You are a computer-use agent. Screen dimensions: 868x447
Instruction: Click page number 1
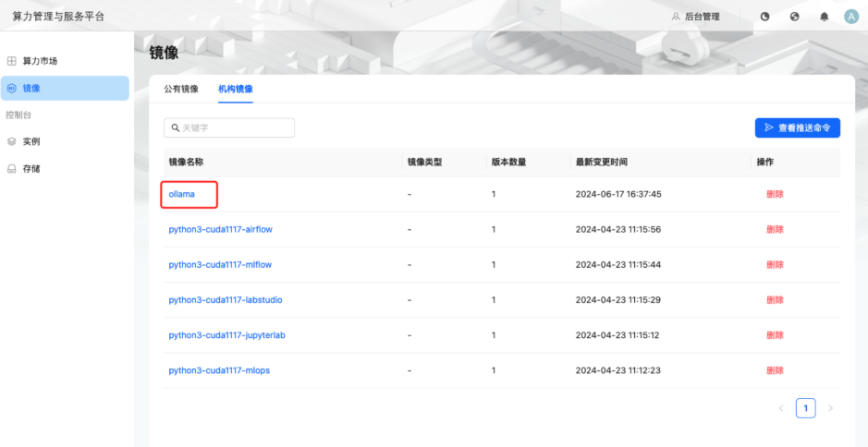[805, 408]
